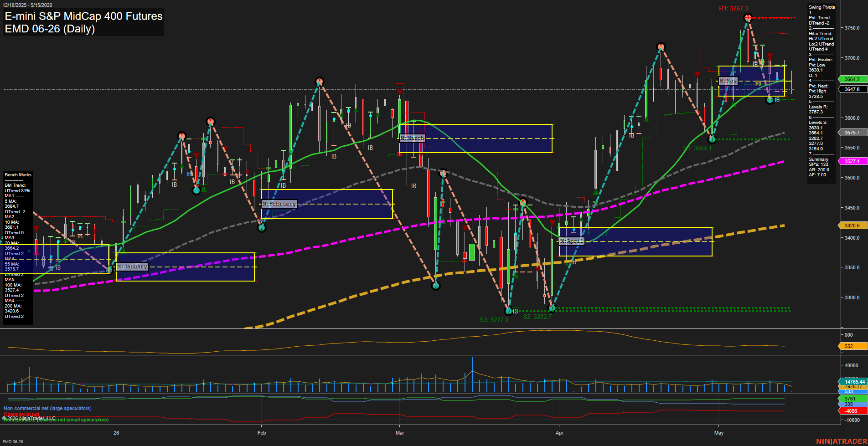Click the EMD 06-26 (Daily) subtitle
This screenshot has height=446, width=868.
[50, 29]
